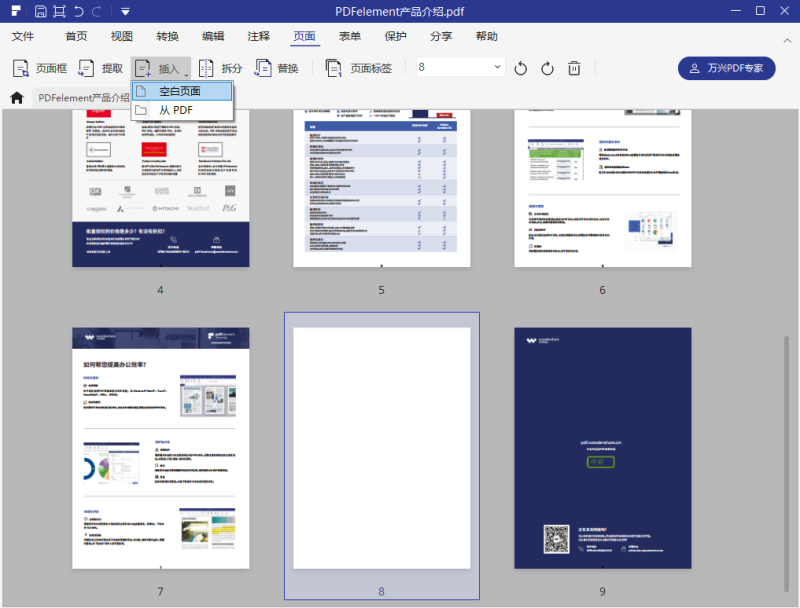Screen dimensions: 800x608
Task: Click the 万兴PDF专家 button
Action: pos(726,68)
